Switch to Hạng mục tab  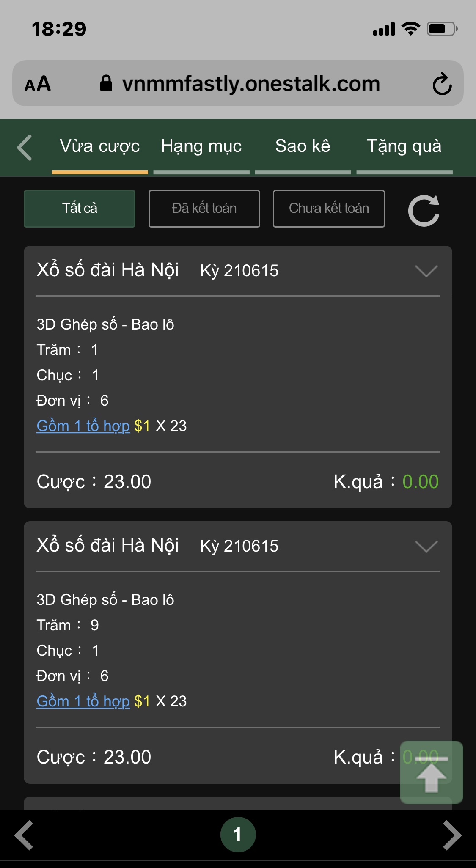pyautogui.click(x=201, y=146)
